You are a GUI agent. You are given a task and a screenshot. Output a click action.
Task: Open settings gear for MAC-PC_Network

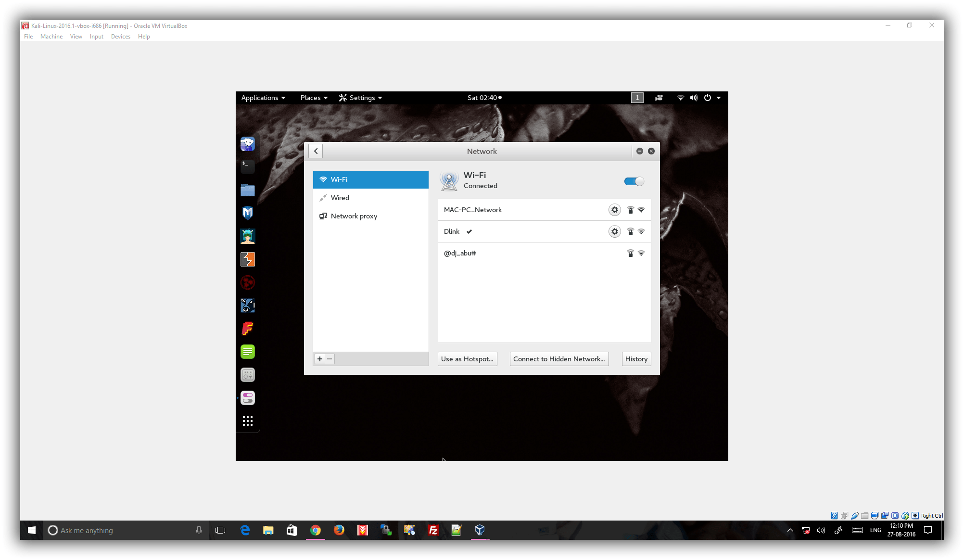(614, 210)
